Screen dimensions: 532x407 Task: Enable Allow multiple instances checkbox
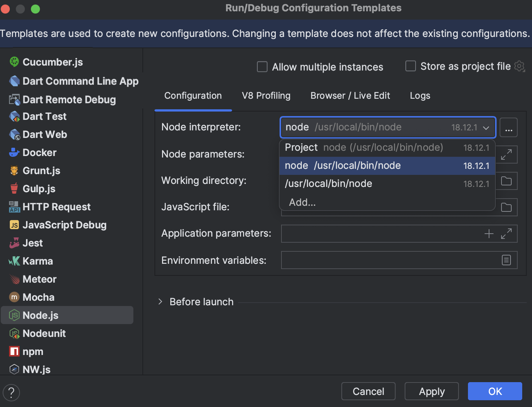tap(262, 67)
